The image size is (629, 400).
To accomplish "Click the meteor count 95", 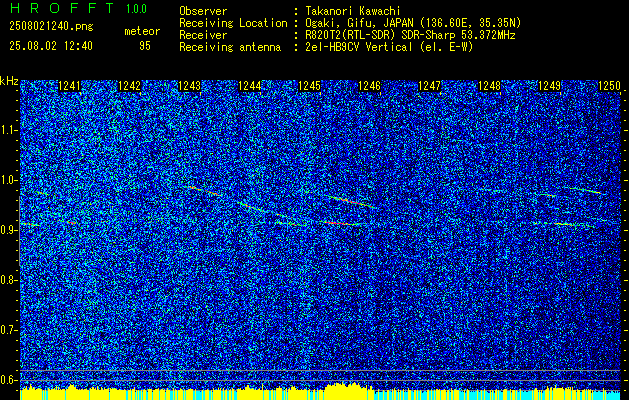I will (145, 46).
